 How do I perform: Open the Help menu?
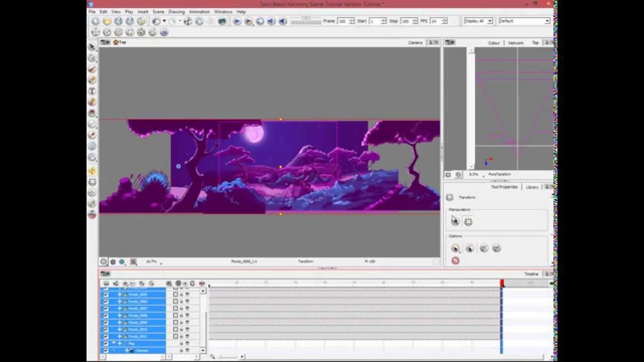click(241, 12)
